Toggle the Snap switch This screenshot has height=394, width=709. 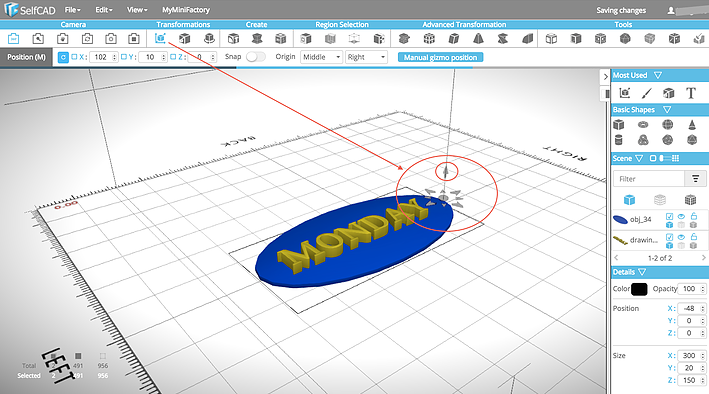(255, 57)
